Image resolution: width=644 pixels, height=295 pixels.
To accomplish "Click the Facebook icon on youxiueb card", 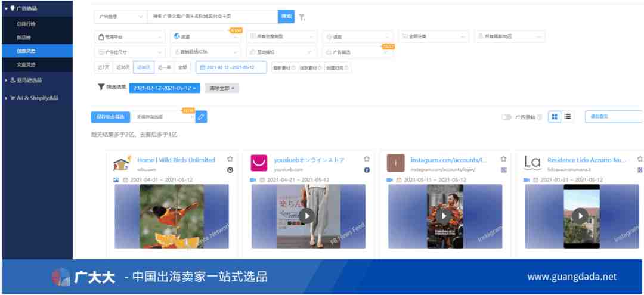I will [367, 170].
